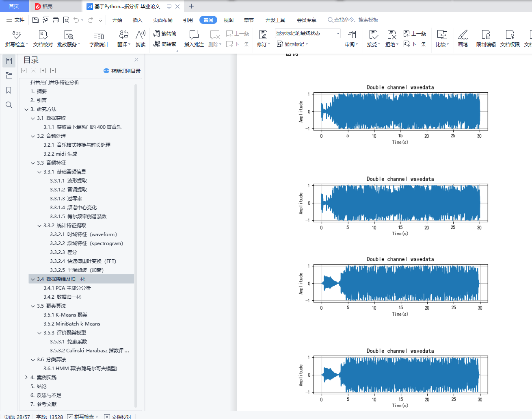Click the 会员专享 ribbon tab

pyautogui.click(x=307, y=20)
